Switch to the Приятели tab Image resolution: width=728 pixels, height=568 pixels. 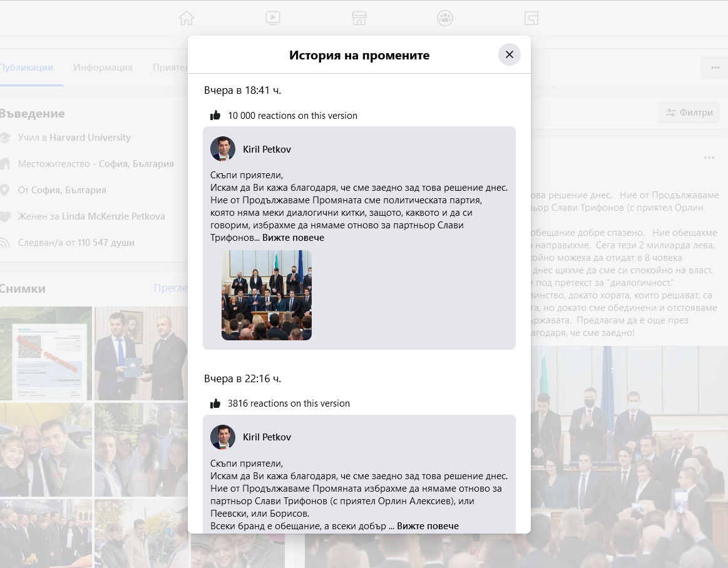[x=170, y=68]
